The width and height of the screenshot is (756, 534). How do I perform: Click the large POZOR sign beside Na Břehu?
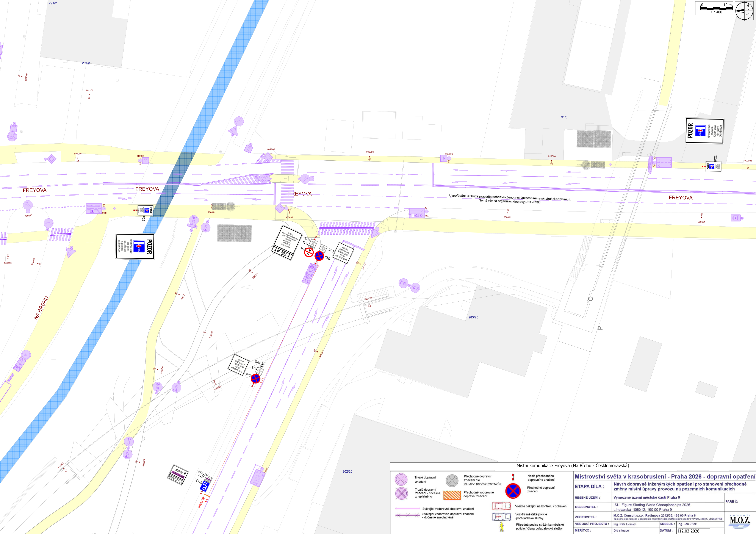tap(135, 246)
